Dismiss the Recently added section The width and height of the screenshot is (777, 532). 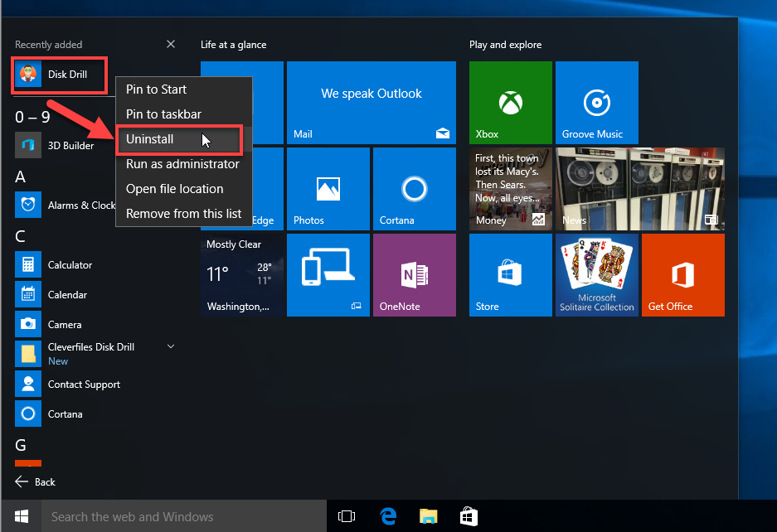[x=171, y=44]
